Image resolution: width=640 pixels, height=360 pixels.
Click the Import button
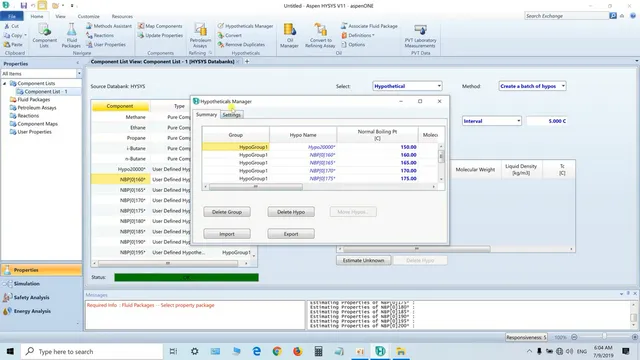coord(227,234)
